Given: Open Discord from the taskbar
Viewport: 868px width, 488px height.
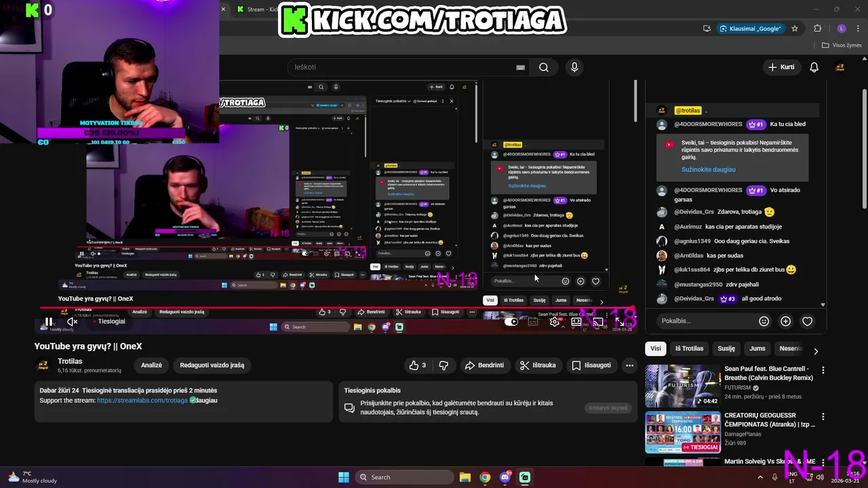Looking at the screenshot, I should pos(505,477).
